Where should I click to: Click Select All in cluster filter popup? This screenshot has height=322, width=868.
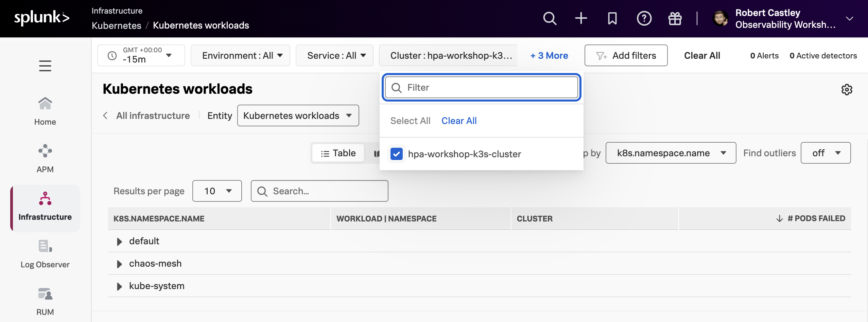[x=410, y=121]
